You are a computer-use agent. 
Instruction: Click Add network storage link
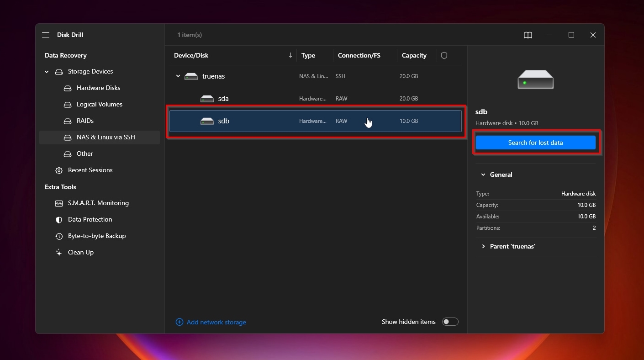216,322
